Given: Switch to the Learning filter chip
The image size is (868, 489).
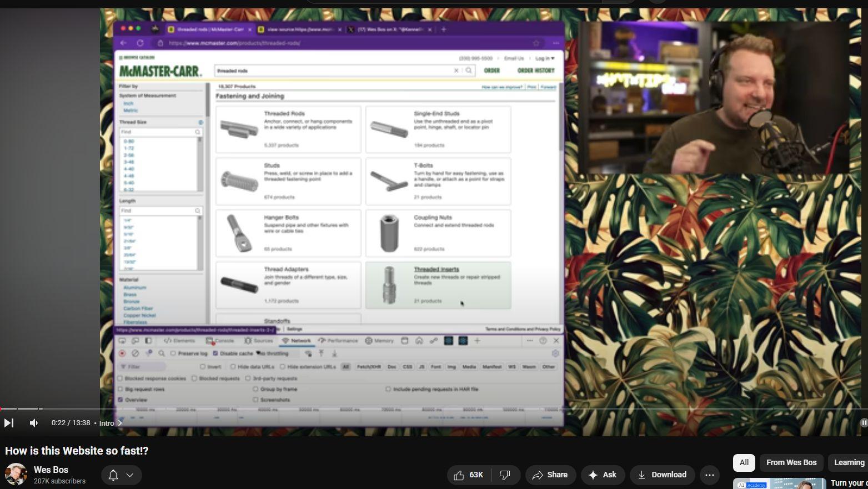Looking at the screenshot, I should (848, 462).
